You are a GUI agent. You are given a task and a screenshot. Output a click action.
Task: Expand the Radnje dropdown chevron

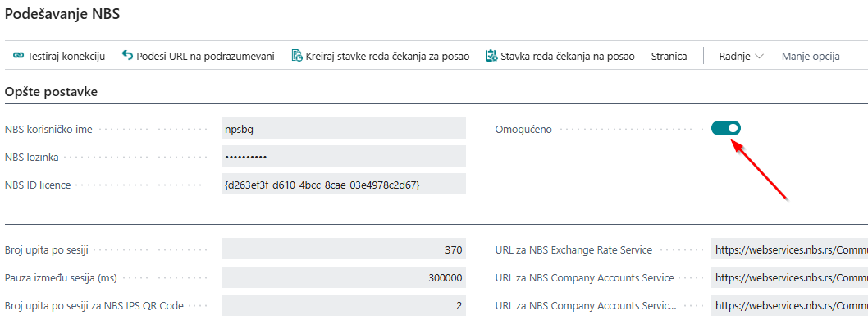click(759, 57)
